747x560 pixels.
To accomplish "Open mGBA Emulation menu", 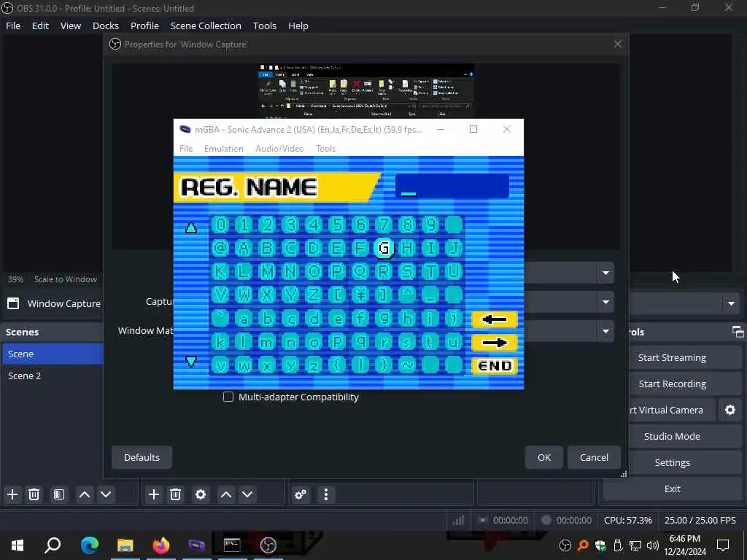I will point(223,149).
